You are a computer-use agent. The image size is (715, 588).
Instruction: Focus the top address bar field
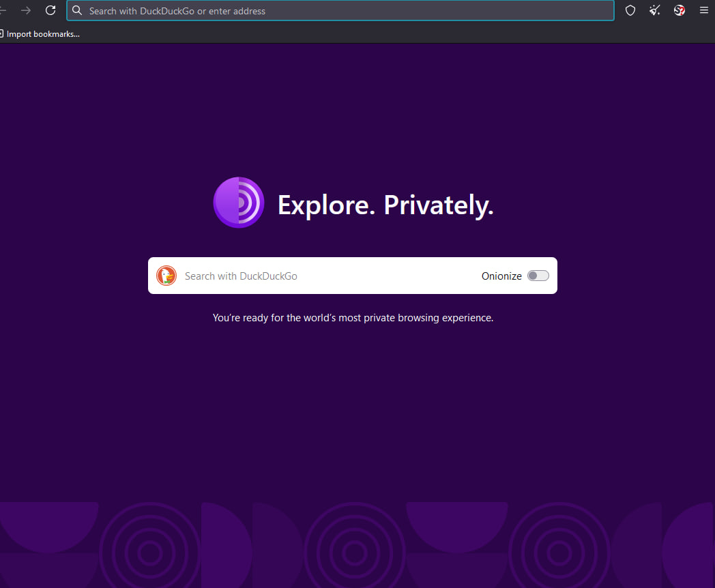(341, 11)
